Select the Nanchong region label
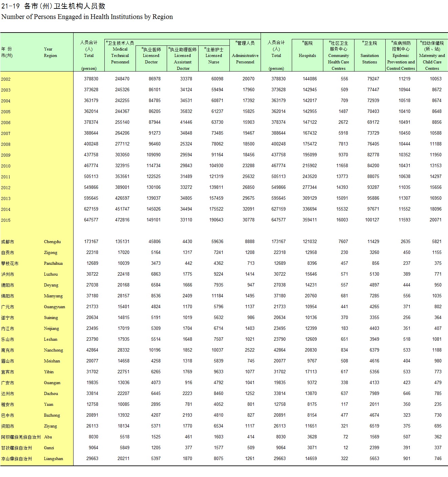 (54, 350)
